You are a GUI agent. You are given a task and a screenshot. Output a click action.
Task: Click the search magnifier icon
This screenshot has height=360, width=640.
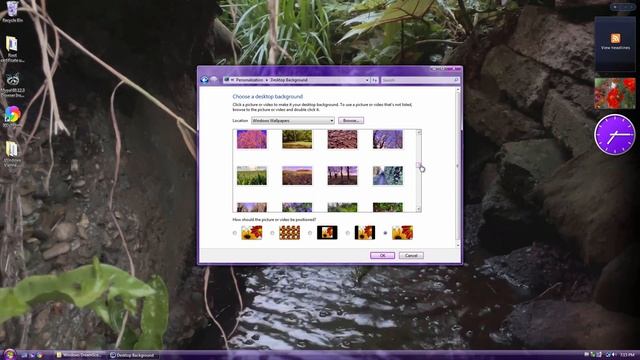point(456,80)
